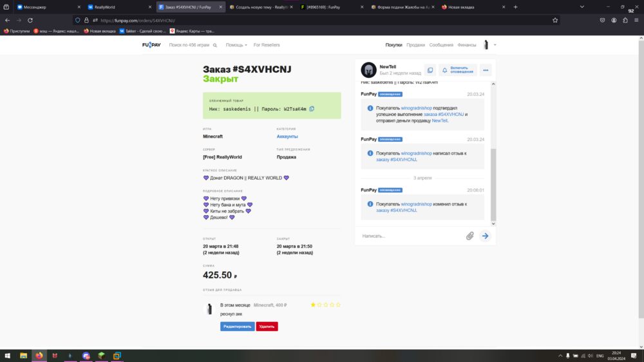Enable notifications for this chat
Image resolution: width=644 pixels, height=362 pixels.
click(457, 70)
